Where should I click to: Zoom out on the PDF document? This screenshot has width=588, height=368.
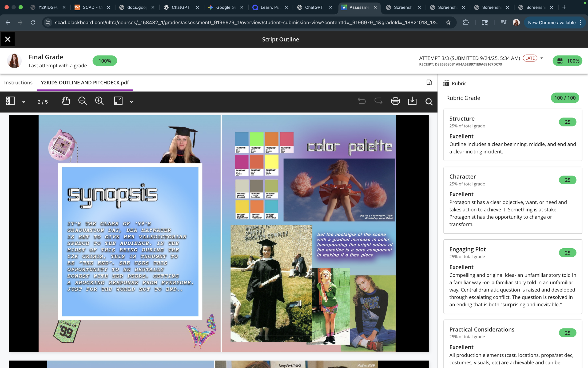coord(82,101)
